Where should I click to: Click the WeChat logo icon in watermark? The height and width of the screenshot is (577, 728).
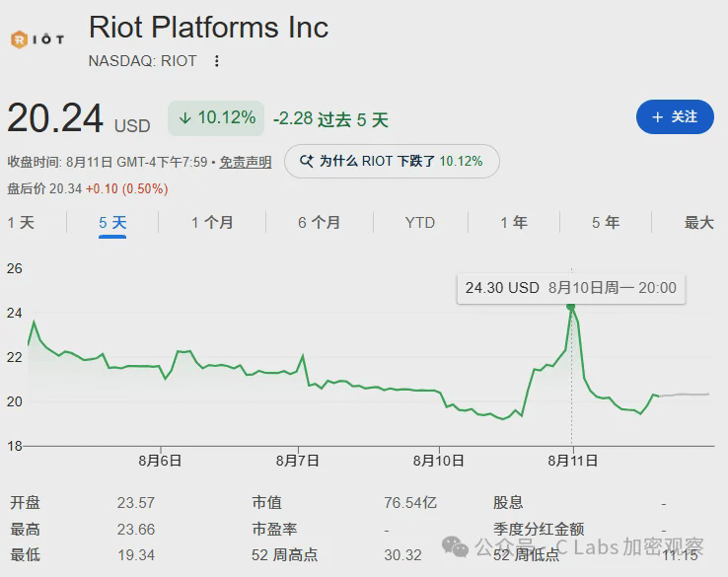(x=455, y=546)
